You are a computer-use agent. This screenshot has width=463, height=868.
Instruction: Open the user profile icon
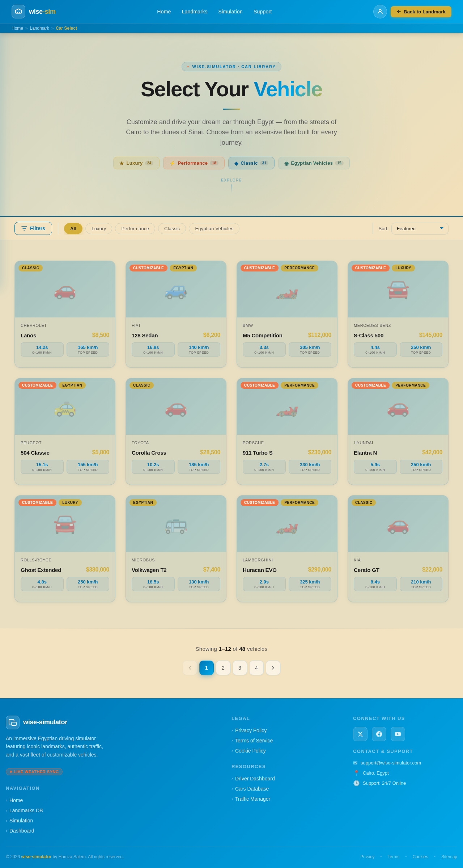click(380, 12)
